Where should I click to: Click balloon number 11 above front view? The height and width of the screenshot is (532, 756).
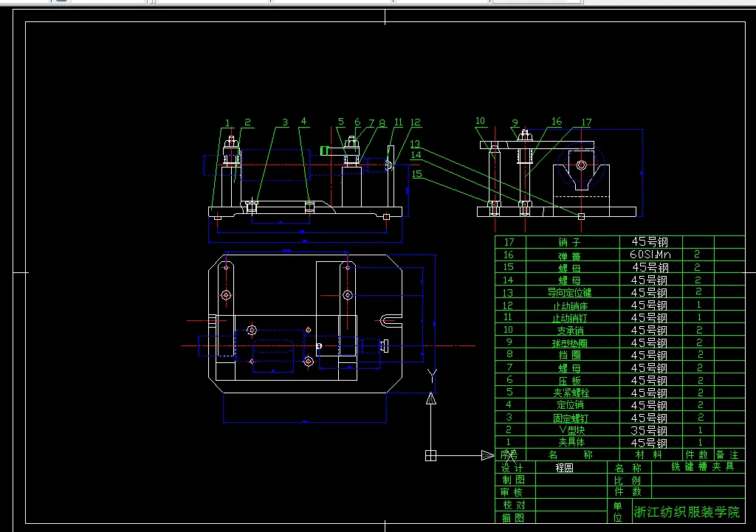(398, 122)
